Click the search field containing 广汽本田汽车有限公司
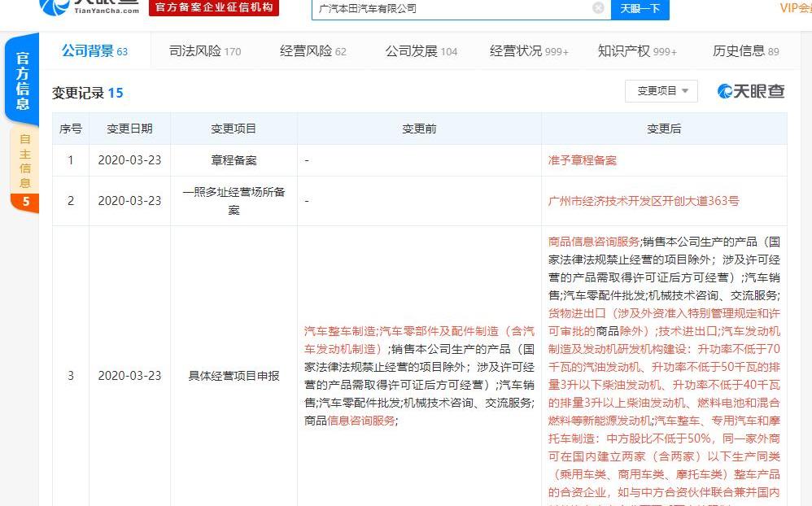This screenshot has height=506, width=812. pos(461,9)
